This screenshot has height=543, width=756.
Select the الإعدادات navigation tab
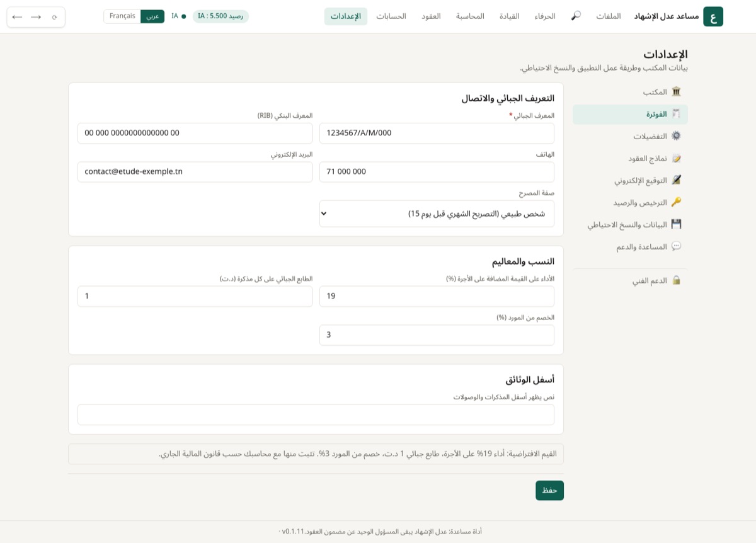(346, 16)
